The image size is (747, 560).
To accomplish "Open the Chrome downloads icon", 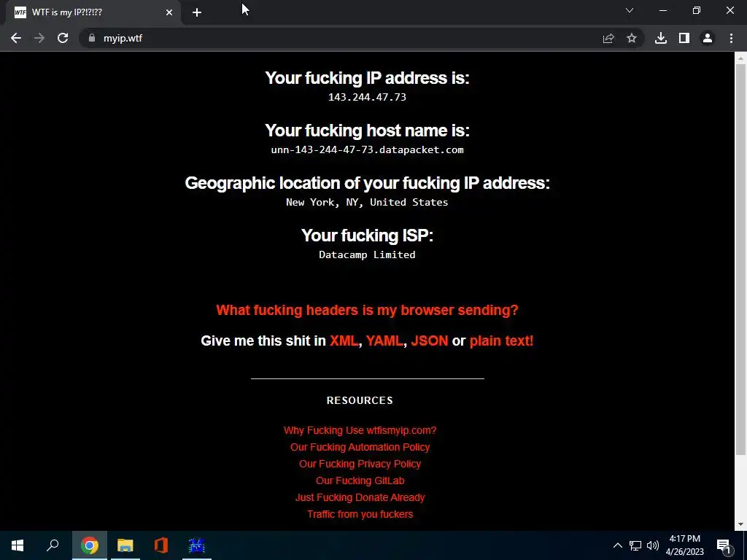I will pos(661,38).
